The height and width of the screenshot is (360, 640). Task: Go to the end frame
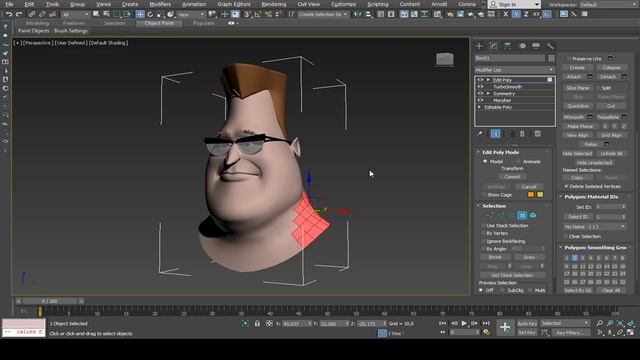(486, 323)
